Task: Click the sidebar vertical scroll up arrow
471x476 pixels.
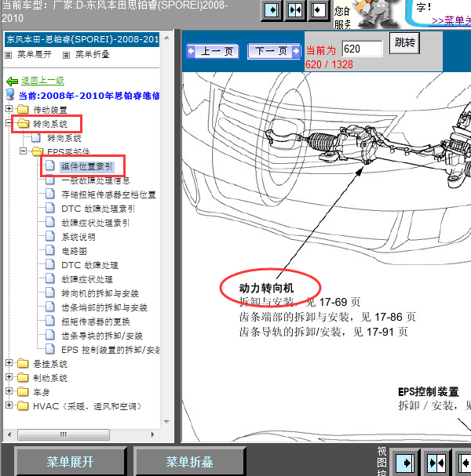Action: pyautogui.click(x=166, y=38)
